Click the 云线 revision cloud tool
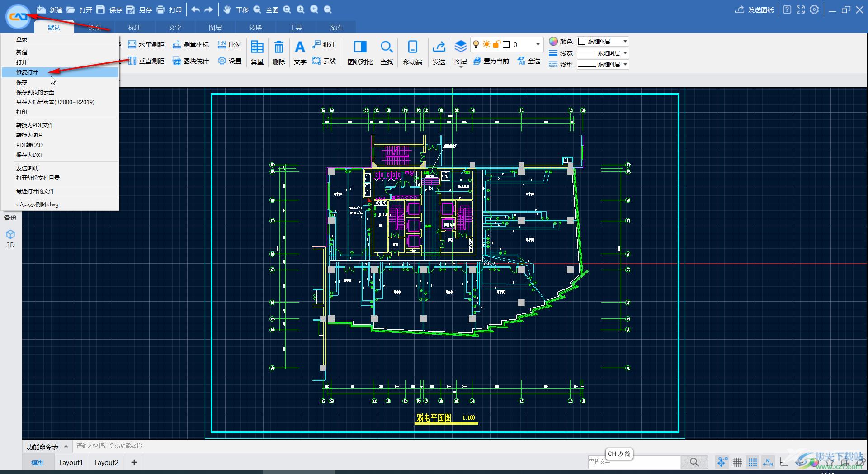 [324, 61]
